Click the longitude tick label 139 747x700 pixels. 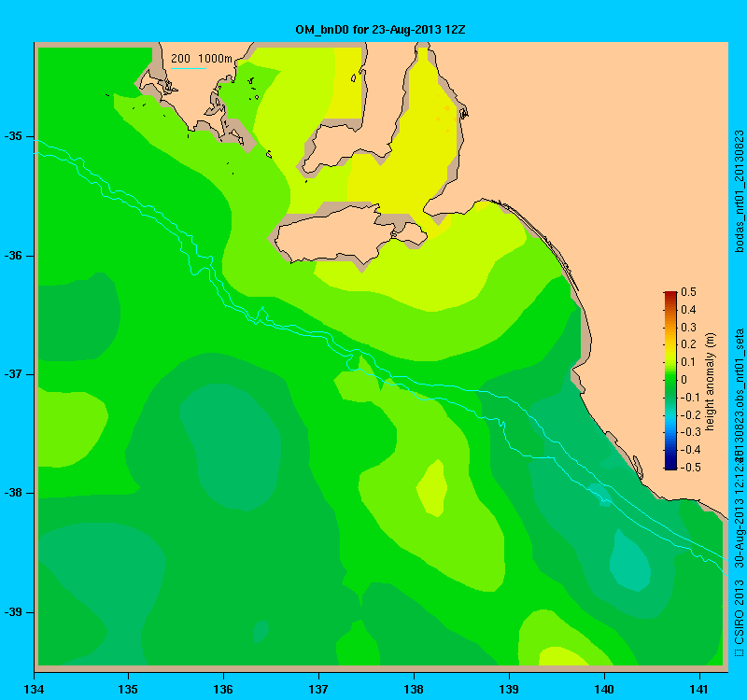pos(509,689)
